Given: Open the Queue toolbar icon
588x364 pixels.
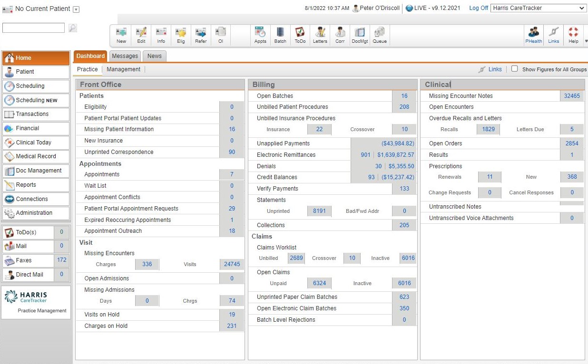Looking at the screenshot, I should (380, 35).
